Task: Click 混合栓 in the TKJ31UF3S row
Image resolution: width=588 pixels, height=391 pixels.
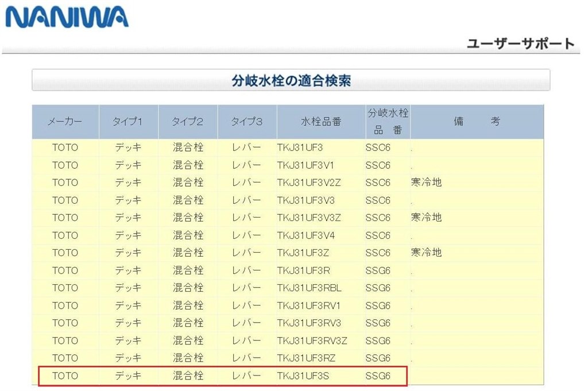Action: [188, 375]
